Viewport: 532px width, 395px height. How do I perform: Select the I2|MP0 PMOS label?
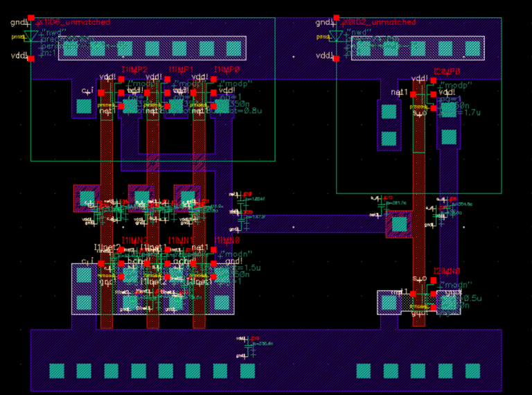point(447,71)
